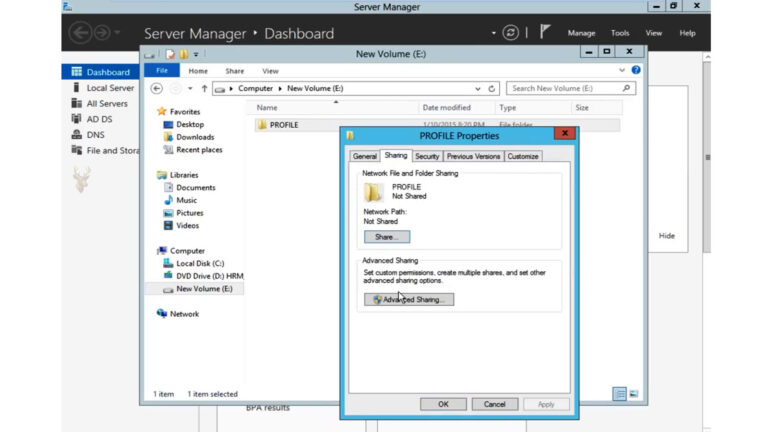This screenshot has width=768, height=432.
Task: Open the Tools menu in Server Manager
Action: 620,33
